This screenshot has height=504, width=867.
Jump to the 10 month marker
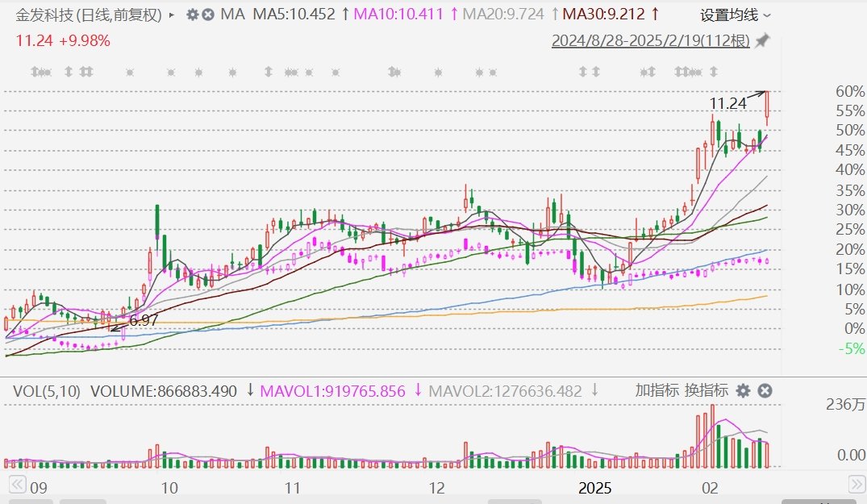tap(169, 488)
